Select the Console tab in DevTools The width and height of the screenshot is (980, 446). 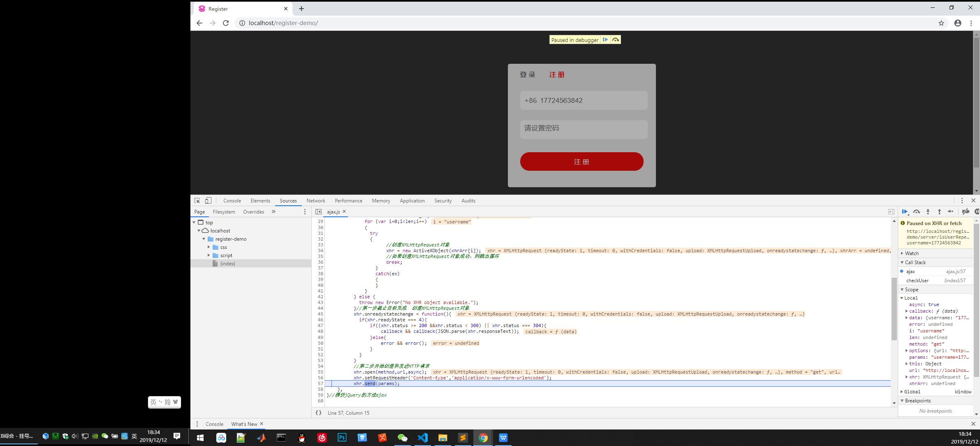(231, 201)
